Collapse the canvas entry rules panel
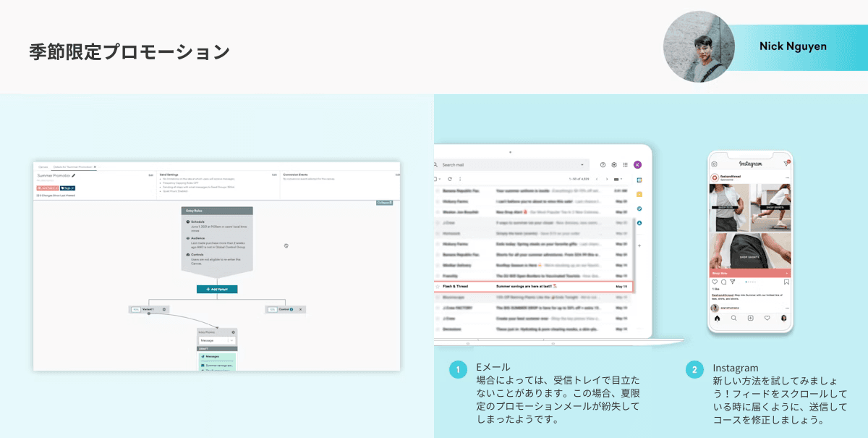Screen dimensions: 868x438 384,203
